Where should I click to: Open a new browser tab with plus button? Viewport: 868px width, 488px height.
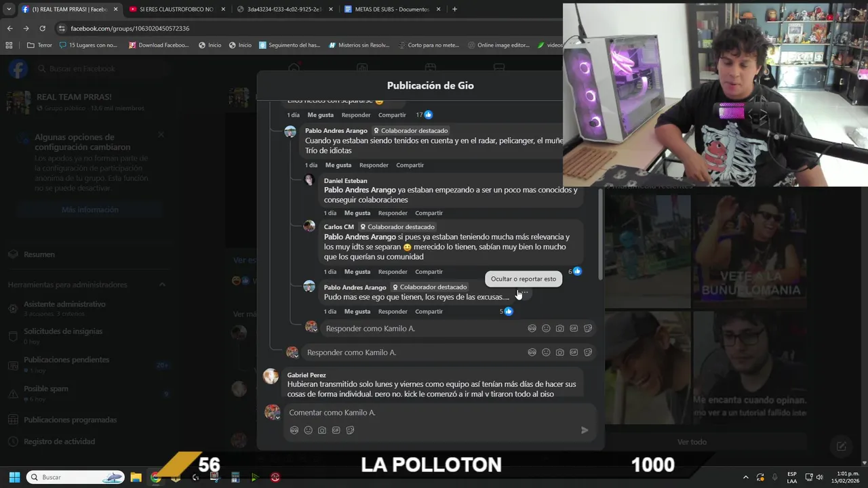454,9
